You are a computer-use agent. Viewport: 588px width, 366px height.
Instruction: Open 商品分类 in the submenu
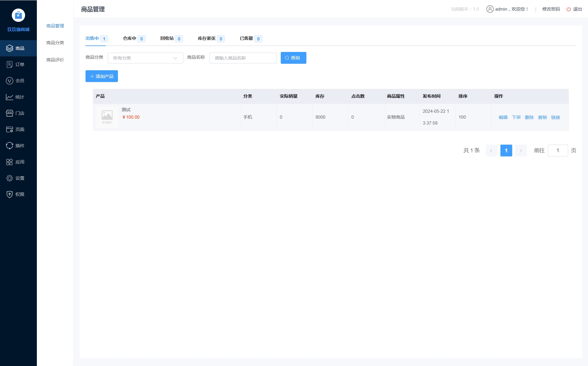coord(55,43)
